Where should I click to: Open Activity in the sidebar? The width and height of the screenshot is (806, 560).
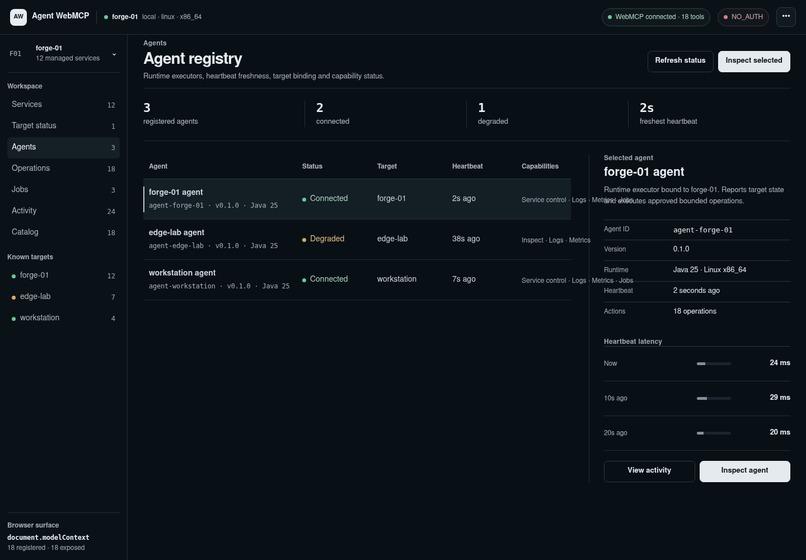click(63, 211)
